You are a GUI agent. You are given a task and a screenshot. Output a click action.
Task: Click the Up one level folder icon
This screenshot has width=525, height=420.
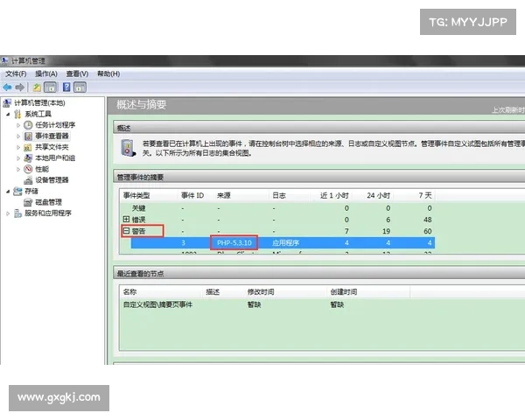tap(37, 87)
